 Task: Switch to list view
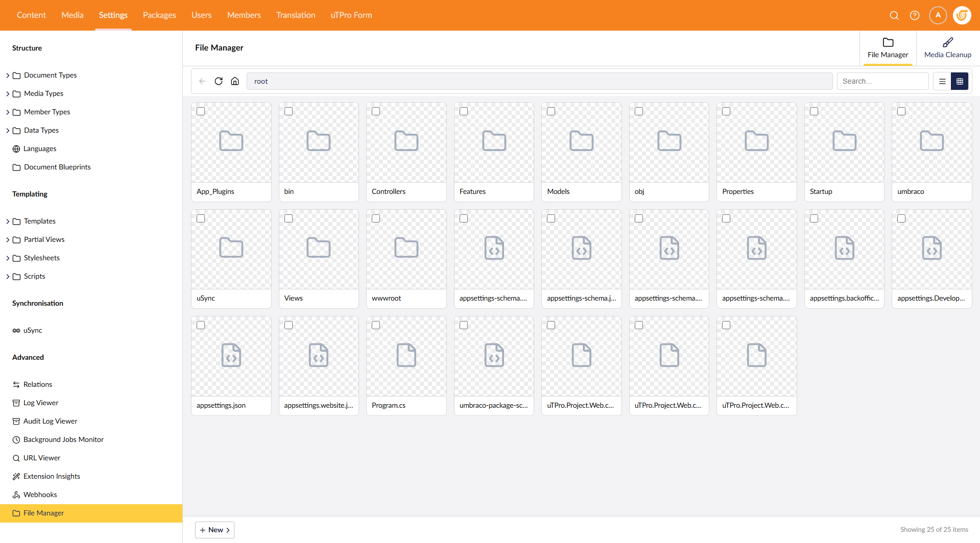(942, 81)
